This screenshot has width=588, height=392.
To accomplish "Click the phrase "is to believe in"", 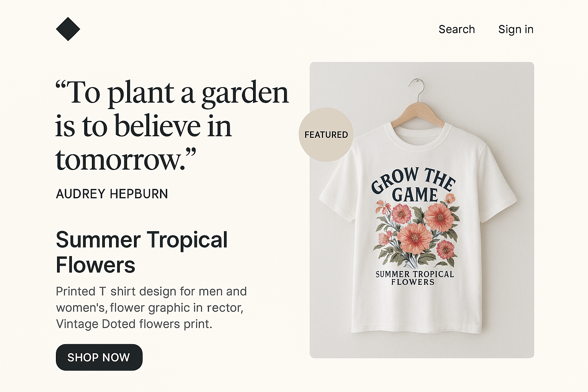I will coord(144,126).
